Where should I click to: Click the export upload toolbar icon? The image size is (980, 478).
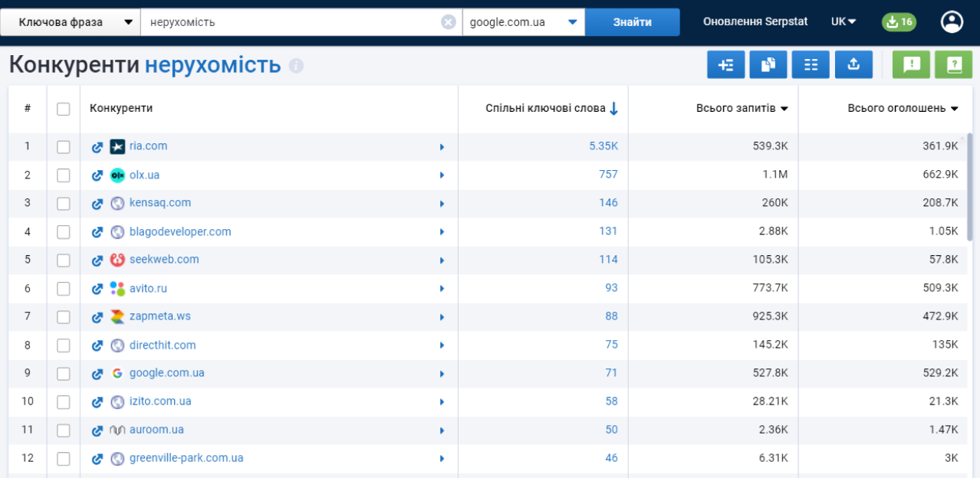click(x=853, y=65)
